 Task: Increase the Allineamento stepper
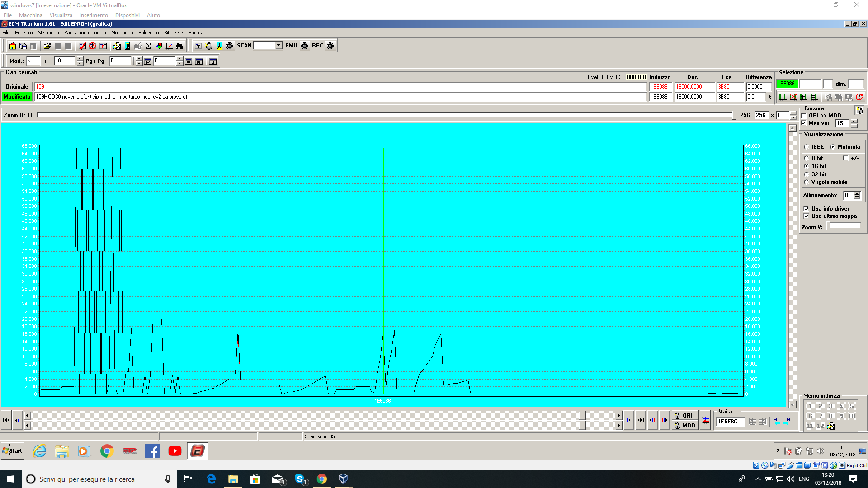857,193
